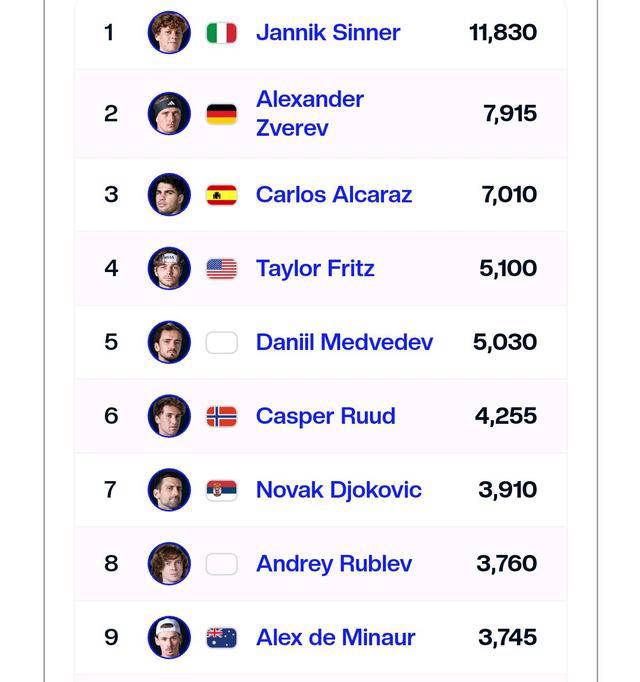The image size is (640, 682).
Task: Click Daniil Medvedev's profile photo
Action: pyautogui.click(x=169, y=343)
